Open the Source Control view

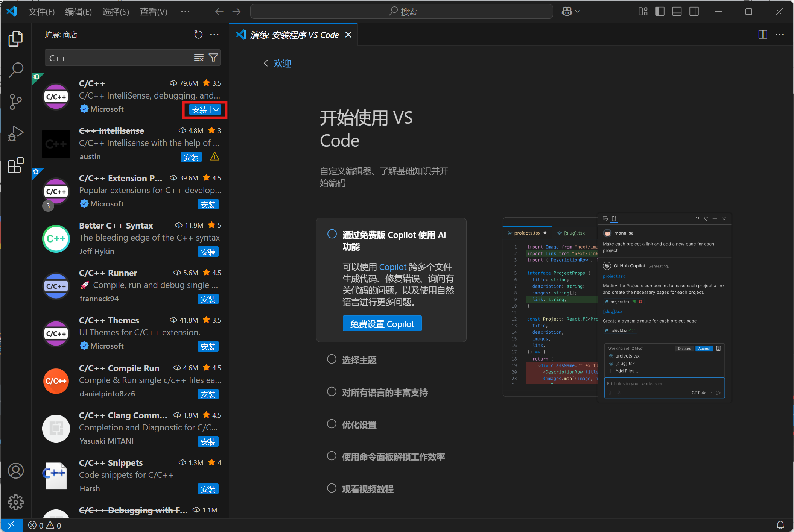15,102
